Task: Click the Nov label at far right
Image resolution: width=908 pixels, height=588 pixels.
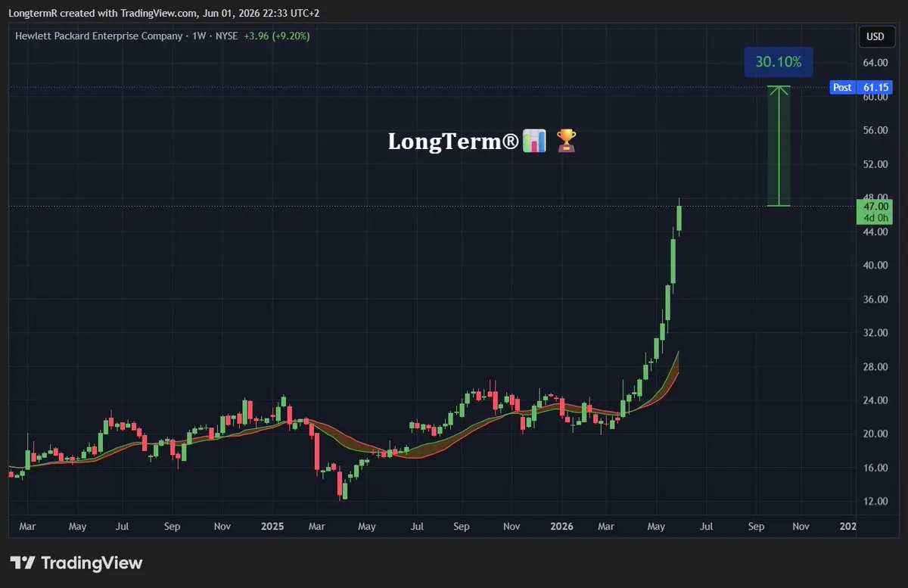Action: 801,526
